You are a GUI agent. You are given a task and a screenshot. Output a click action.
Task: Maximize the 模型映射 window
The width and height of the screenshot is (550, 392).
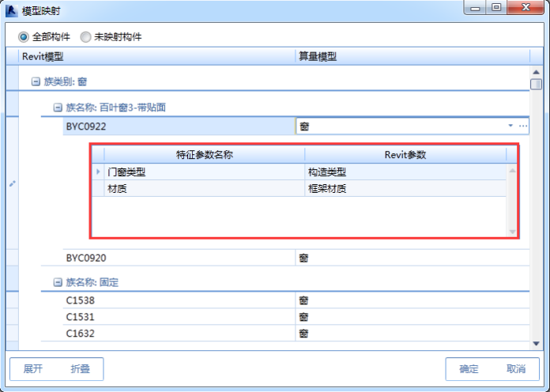[496, 8]
